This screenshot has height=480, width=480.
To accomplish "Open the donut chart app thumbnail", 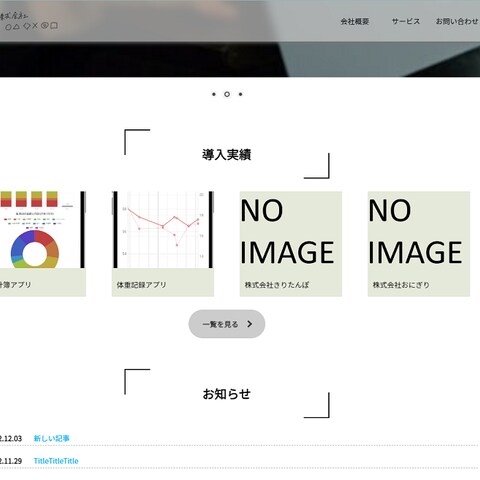I will click(x=43, y=230).
